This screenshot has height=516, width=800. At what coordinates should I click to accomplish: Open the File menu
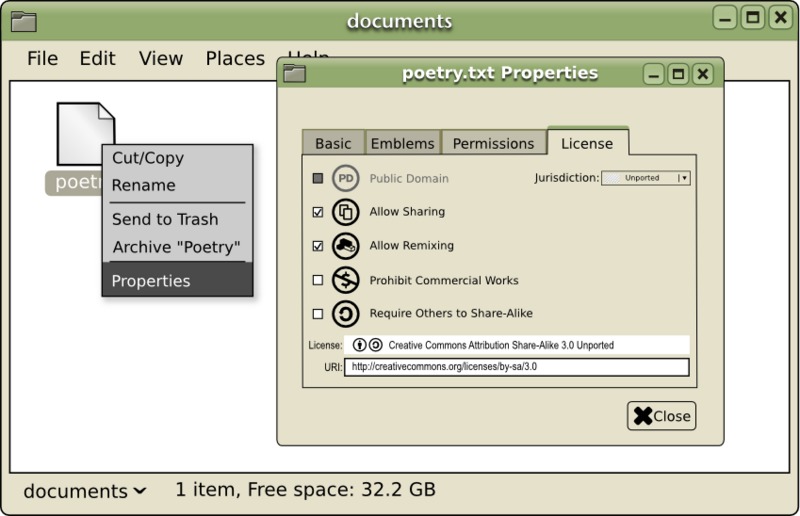pos(42,59)
